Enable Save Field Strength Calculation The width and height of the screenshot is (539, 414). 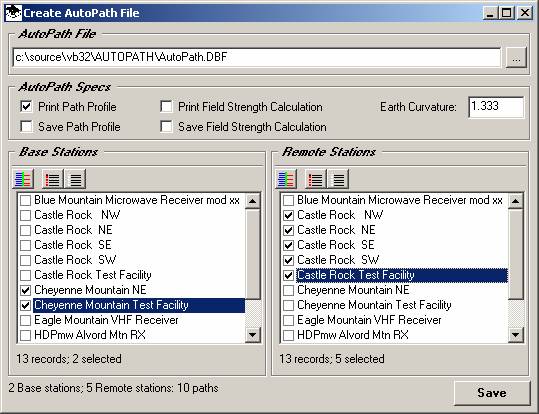(166, 127)
